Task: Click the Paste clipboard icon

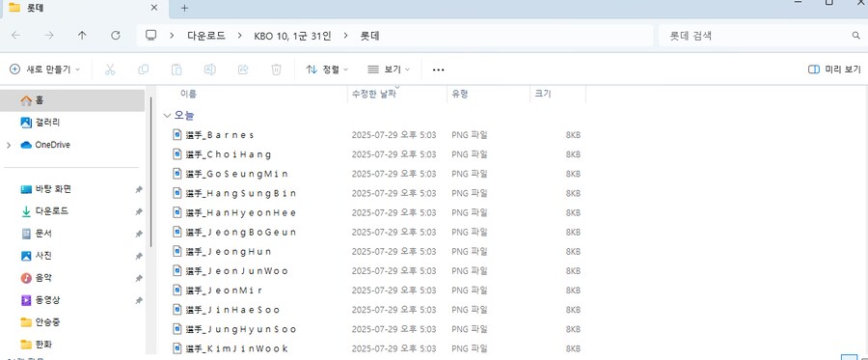Action: coord(176,69)
